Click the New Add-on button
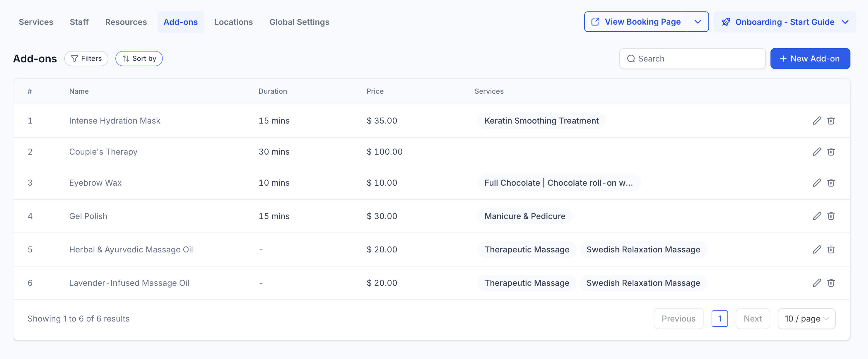The image size is (868, 359). pyautogui.click(x=810, y=59)
